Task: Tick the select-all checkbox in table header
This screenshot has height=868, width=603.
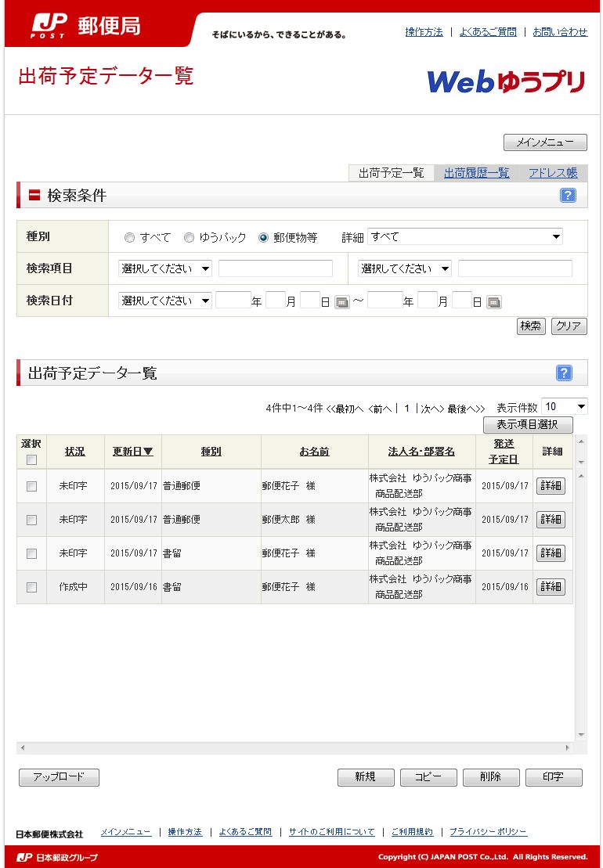Action: tap(31, 459)
